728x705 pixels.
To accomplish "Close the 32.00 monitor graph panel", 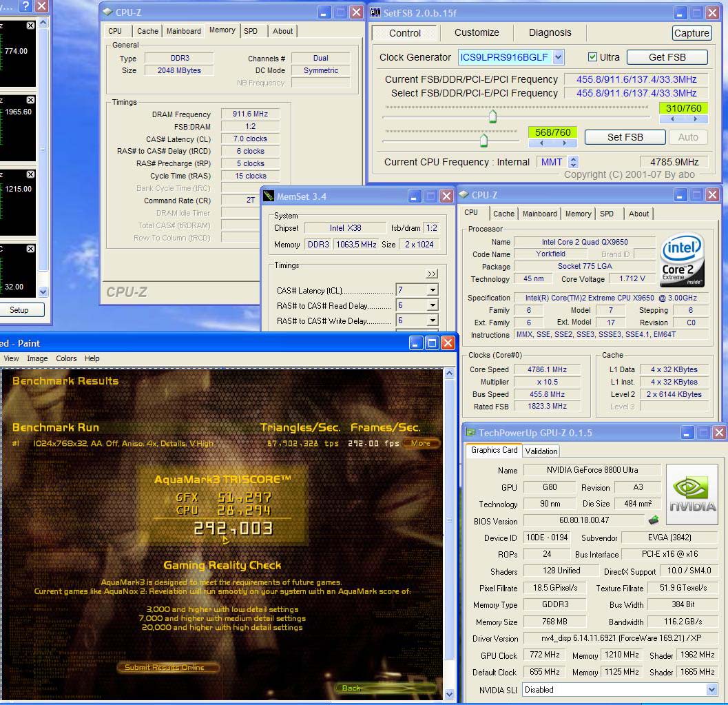I will tap(30, 249).
